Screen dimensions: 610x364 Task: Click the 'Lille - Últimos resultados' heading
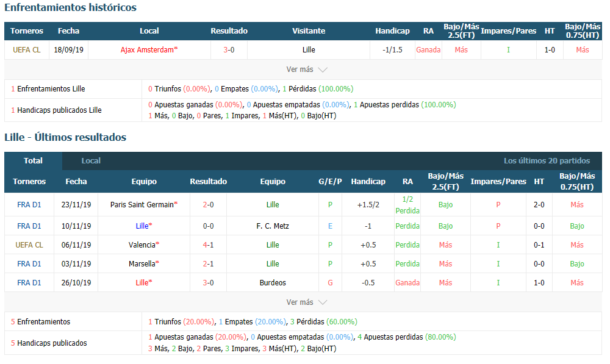point(65,137)
